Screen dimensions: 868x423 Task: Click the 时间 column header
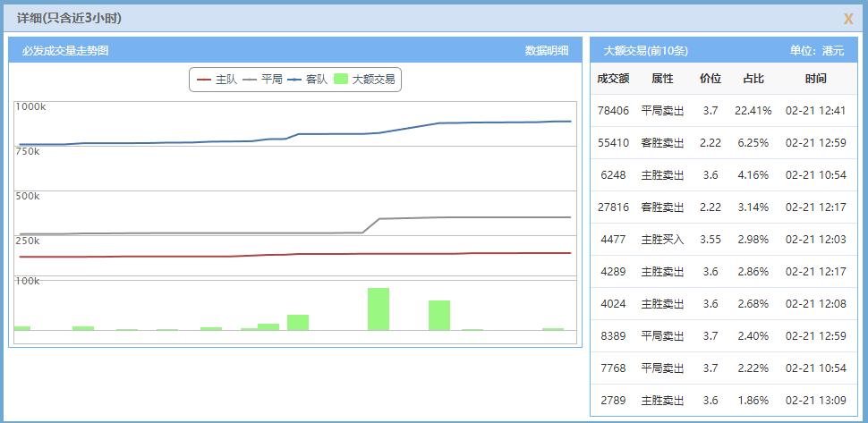click(815, 79)
